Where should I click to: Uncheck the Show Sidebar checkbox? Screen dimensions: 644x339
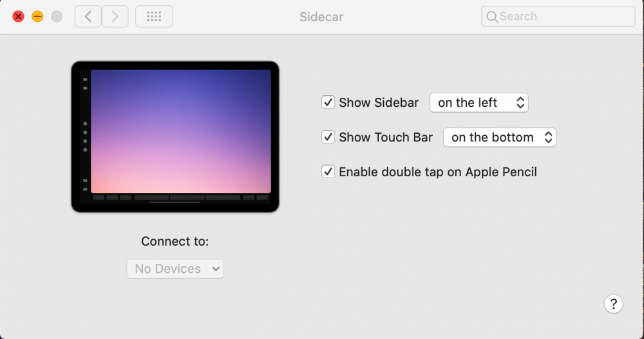pos(328,102)
